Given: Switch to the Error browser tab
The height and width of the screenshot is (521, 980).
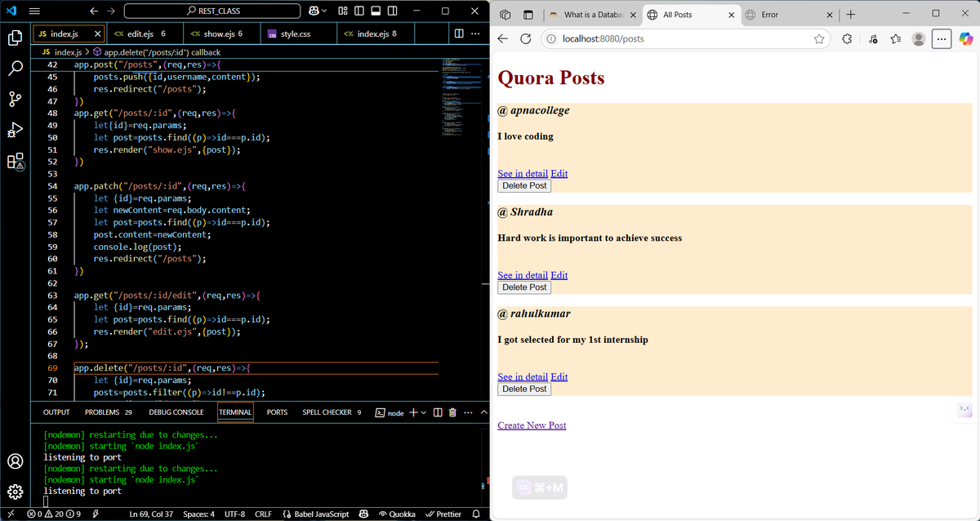Looking at the screenshot, I should tap(788, 15).
